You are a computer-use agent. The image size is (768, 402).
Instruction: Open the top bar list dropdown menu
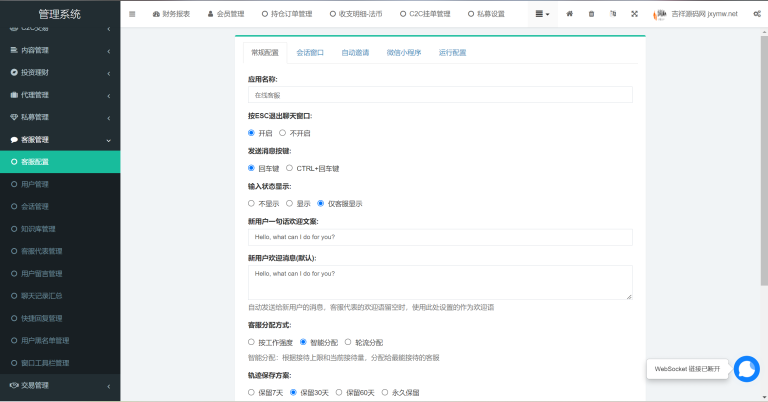pyautogui.click(x=543, y=14)
